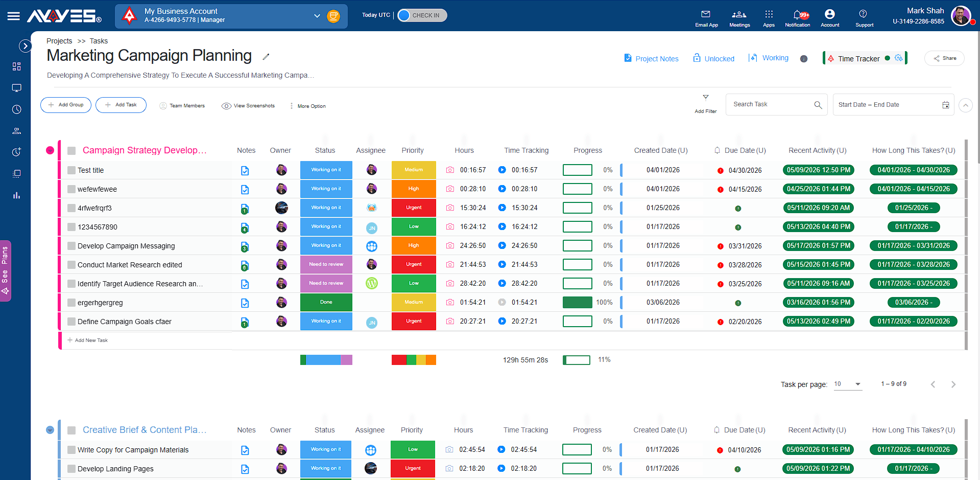Collapse Creative Brief group toggle
Image resolution: width=980 pixels, height=480 pixels.
point(50,430)
